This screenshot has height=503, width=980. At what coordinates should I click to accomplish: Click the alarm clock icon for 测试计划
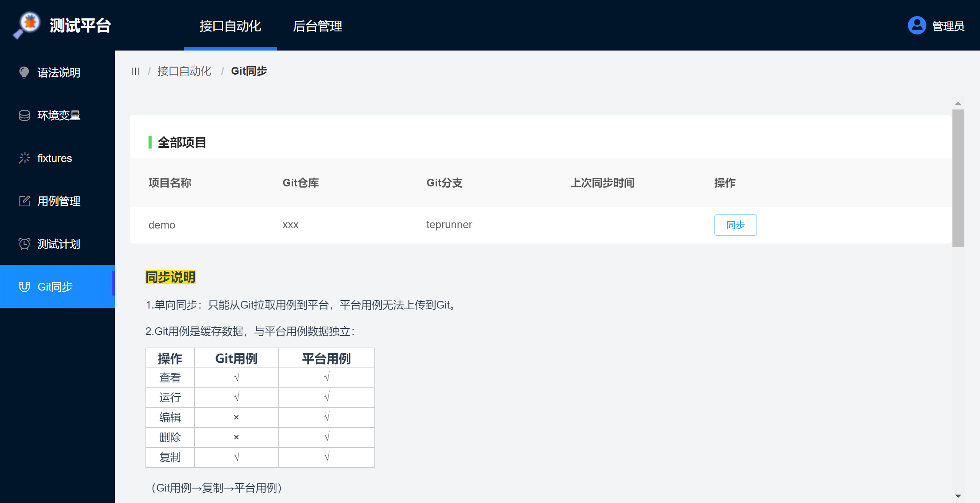point(24,244)
